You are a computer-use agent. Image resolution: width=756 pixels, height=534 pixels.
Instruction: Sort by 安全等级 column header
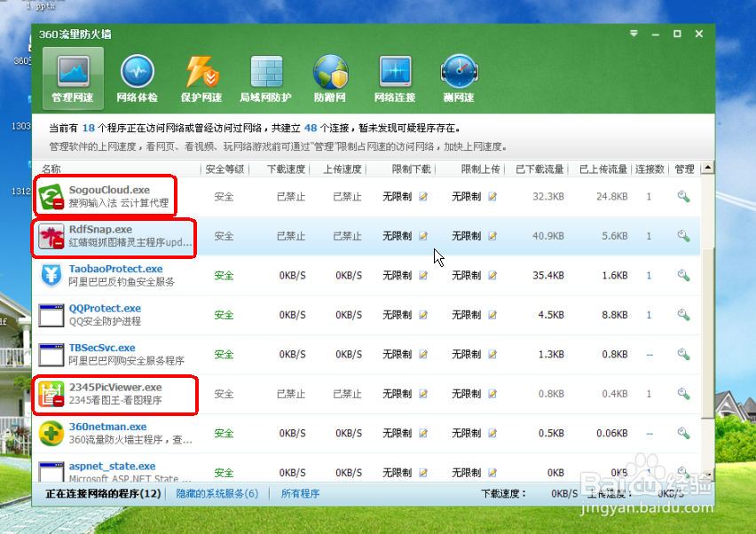(224, 169)
